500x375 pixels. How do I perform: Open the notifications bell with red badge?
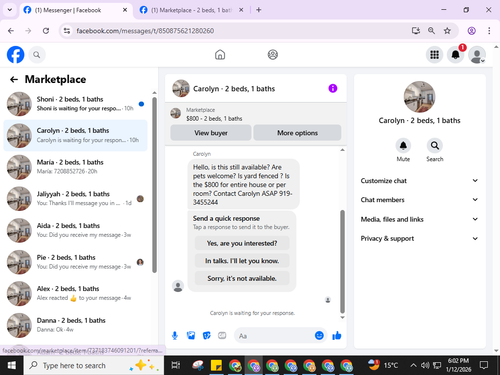tap(456, 55)
